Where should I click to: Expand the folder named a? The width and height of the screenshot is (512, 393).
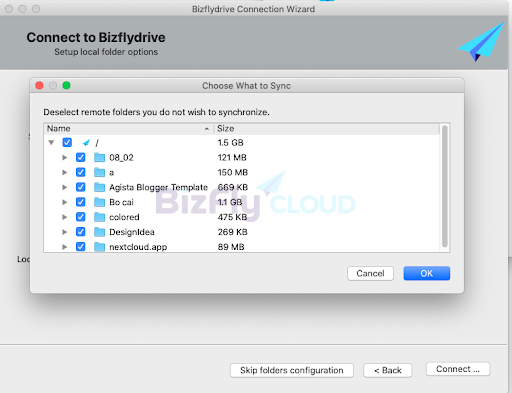click(65, 172)
